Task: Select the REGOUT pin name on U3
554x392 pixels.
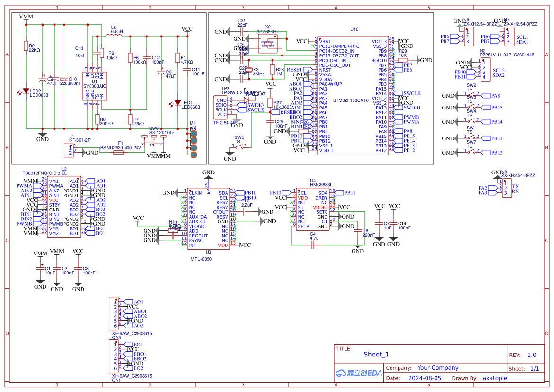Action: pyautogui.click(x=198, y=236)
